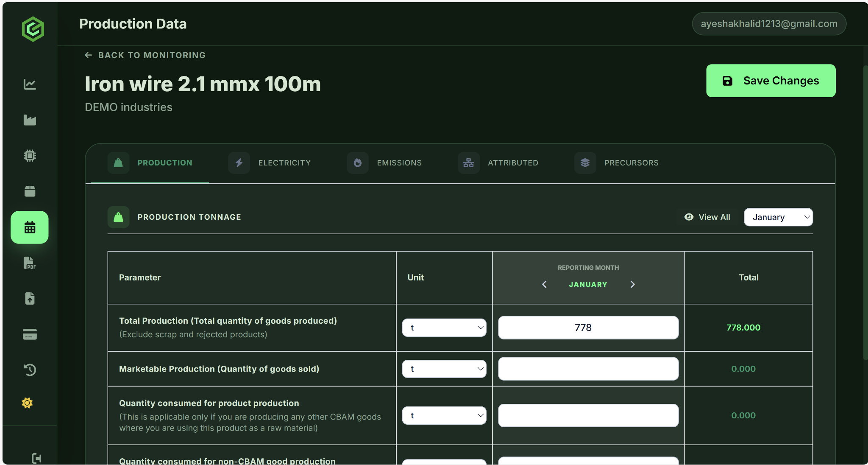Toggle View All months eye option
Screen dimensions: 868x465
pyautogui.click(x=707, y=217)
